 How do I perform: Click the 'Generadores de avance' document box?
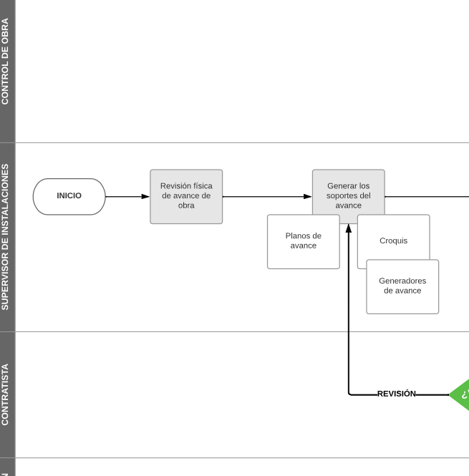(402, 286)
